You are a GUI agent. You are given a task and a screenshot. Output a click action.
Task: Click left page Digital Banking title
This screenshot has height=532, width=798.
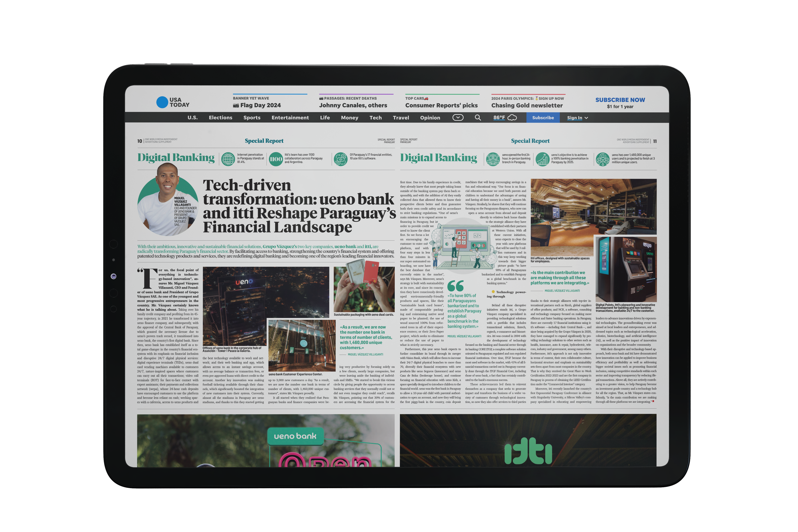176,158
